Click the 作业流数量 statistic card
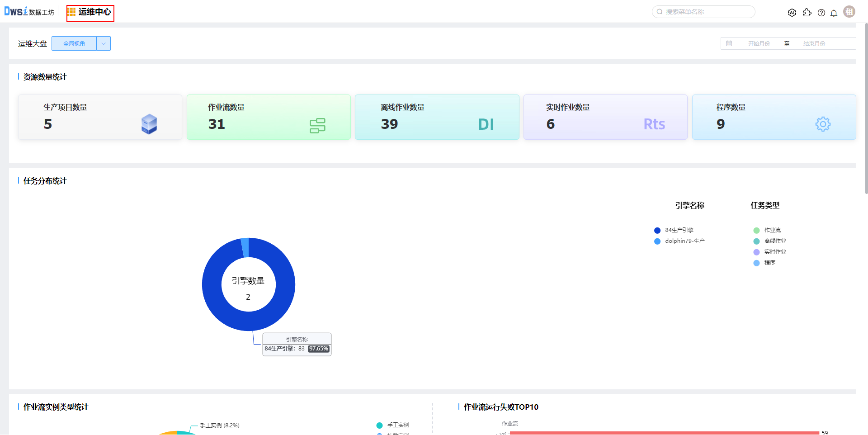This screenshot has width=868, height=435. click(x=269, y=117)
